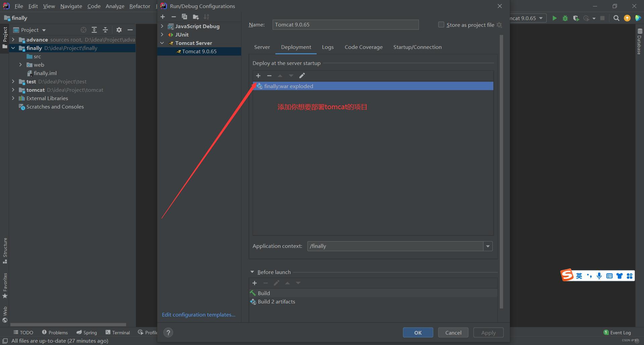
Task: Add an artifact to deploy list
Action: (258, 76)
